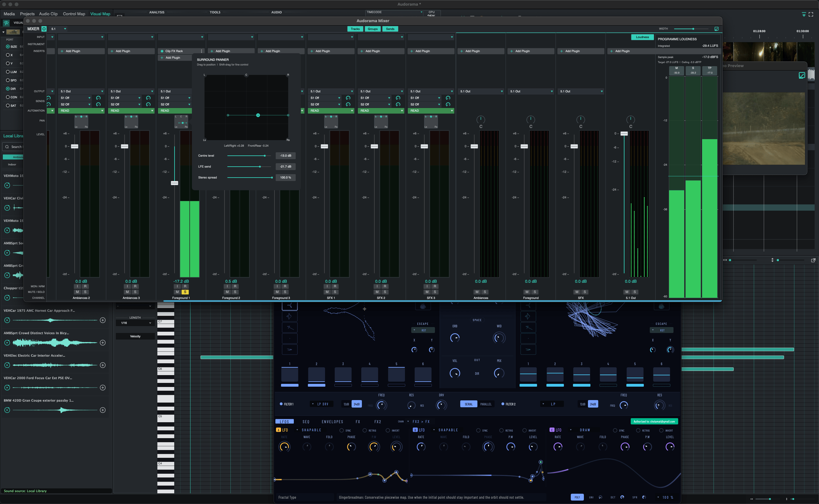The image size is (819, 504).
Task: Open the TIMECODE dropdown
Action: 394,12
